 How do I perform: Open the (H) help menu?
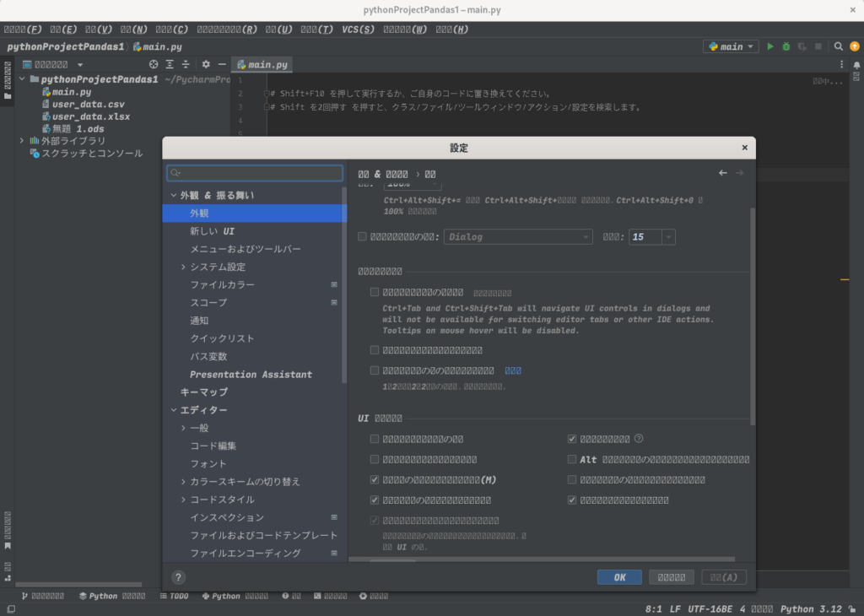pyautogui.click(x=452, y=30)
